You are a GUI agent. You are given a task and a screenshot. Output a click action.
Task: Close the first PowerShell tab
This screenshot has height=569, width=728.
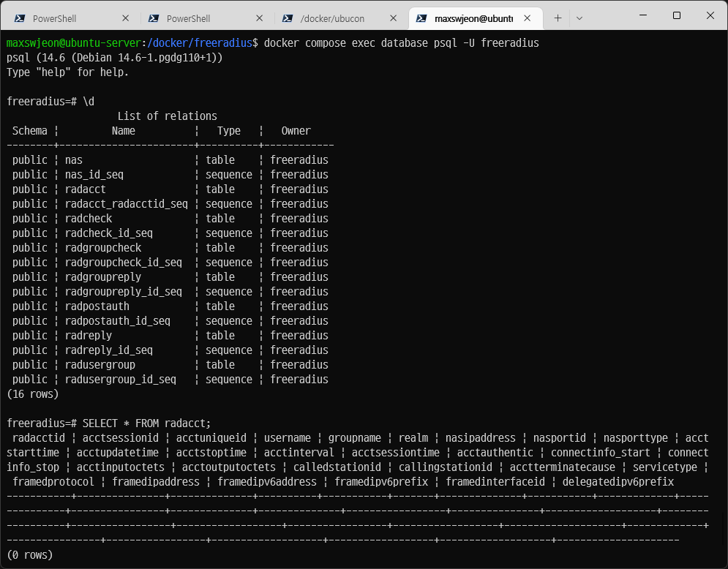[x=126, y=18]
